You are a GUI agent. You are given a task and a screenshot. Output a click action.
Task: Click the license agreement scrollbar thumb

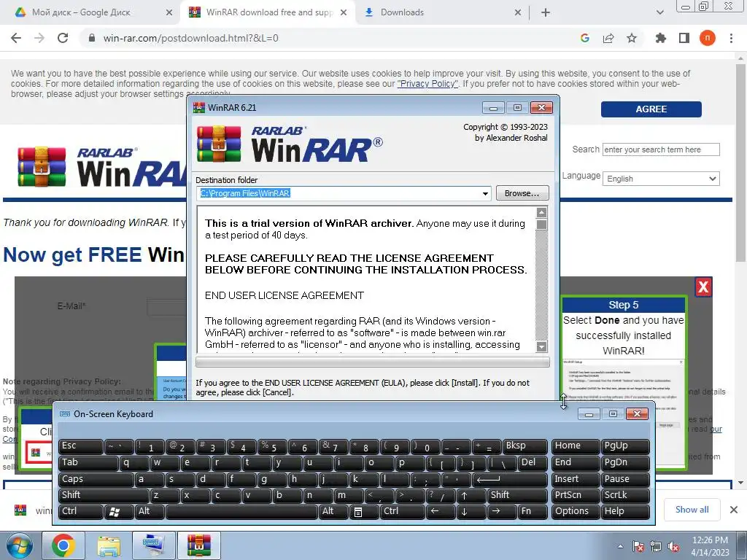(x=542, y=225)
